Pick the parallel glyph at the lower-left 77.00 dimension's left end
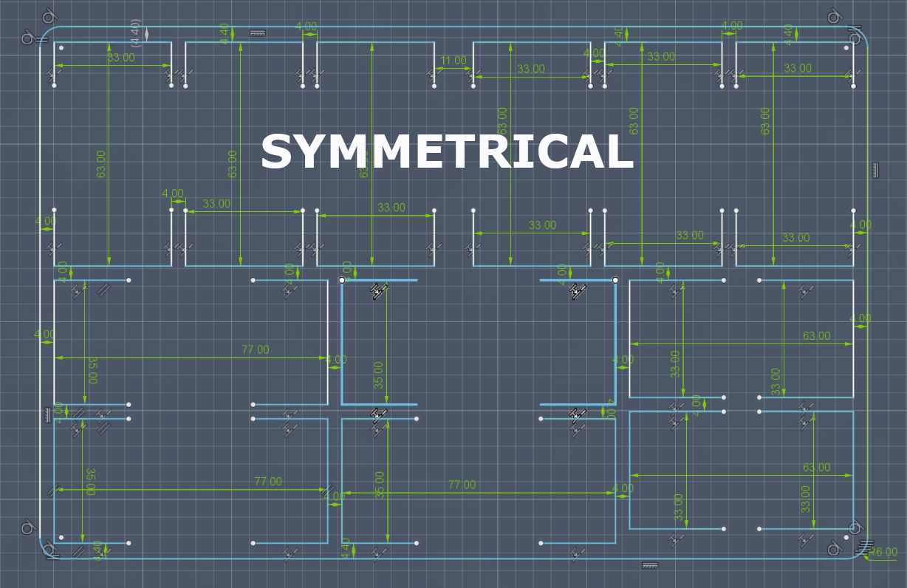 click(x=53, y=490)
